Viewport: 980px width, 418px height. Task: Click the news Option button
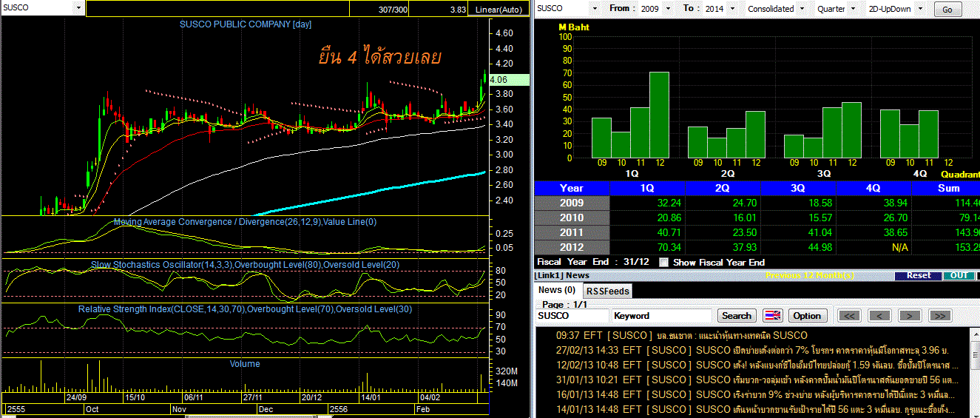click(x=807, y=316)
